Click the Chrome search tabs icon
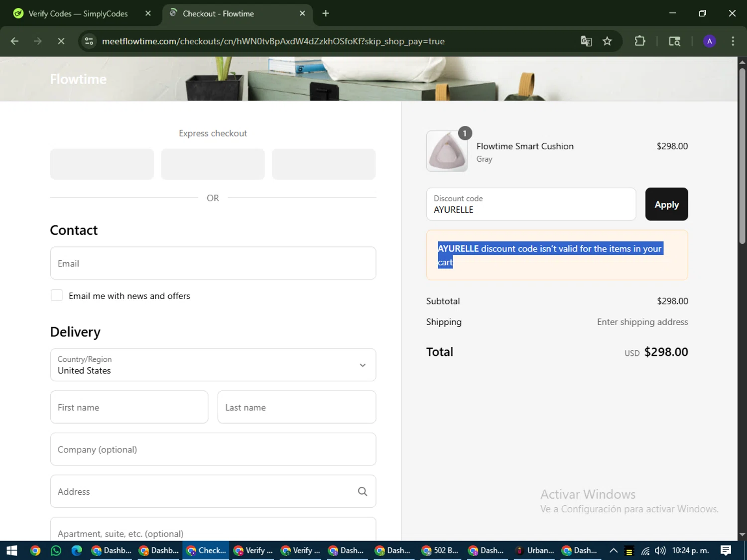 [x=675, y=41]
